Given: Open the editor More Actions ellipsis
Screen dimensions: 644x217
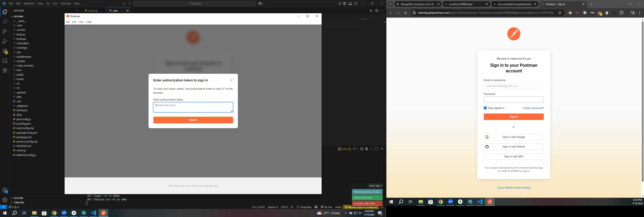Looking at the screenshot, I should click(x=382, y=11).
